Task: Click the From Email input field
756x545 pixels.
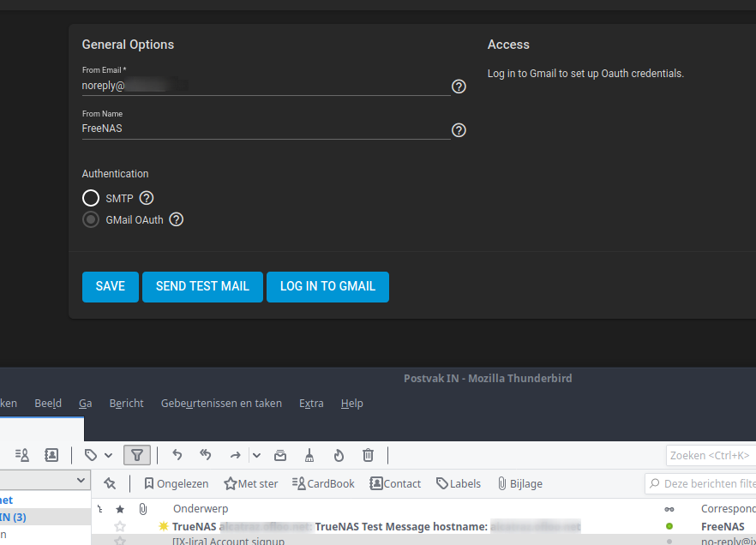Action: 266,87
